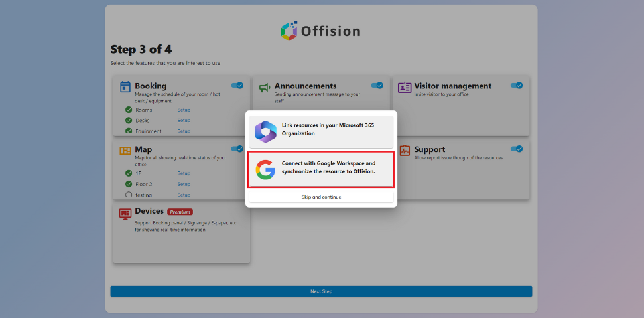Open Setup link for Equipment
This screenshot has height=318, width=644.
click(x=184, y=131)
